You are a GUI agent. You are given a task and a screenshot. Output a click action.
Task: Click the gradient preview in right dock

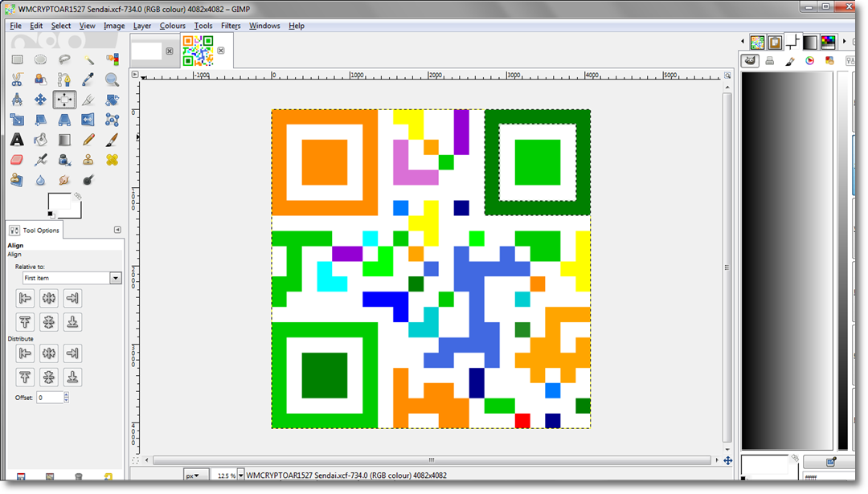787,260
